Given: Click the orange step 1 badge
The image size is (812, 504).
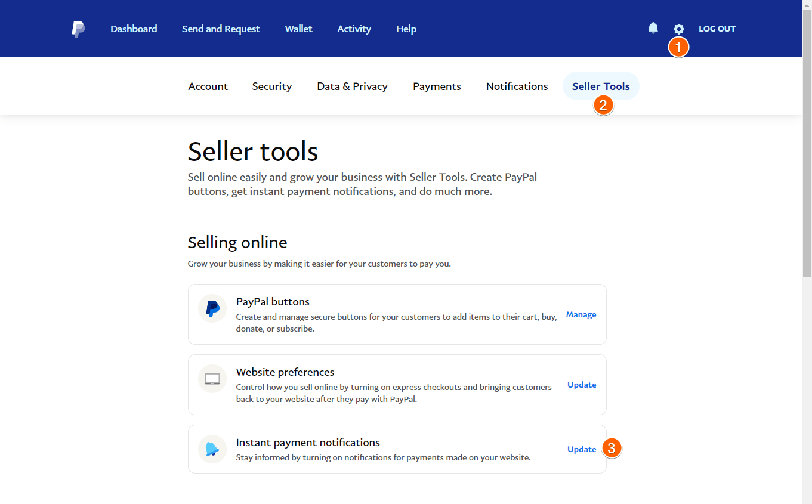Looking at the screenshot, I should click(678, 47).
